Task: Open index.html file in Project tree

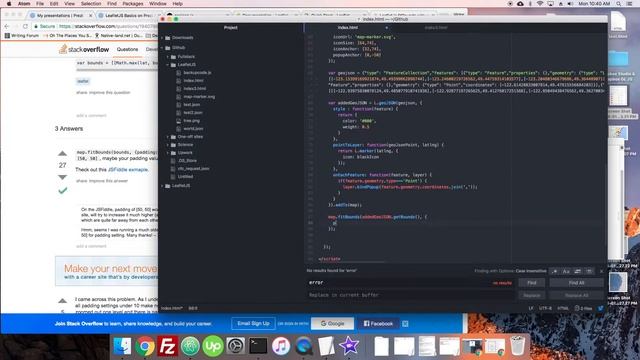Action: (x=191, y=80)
